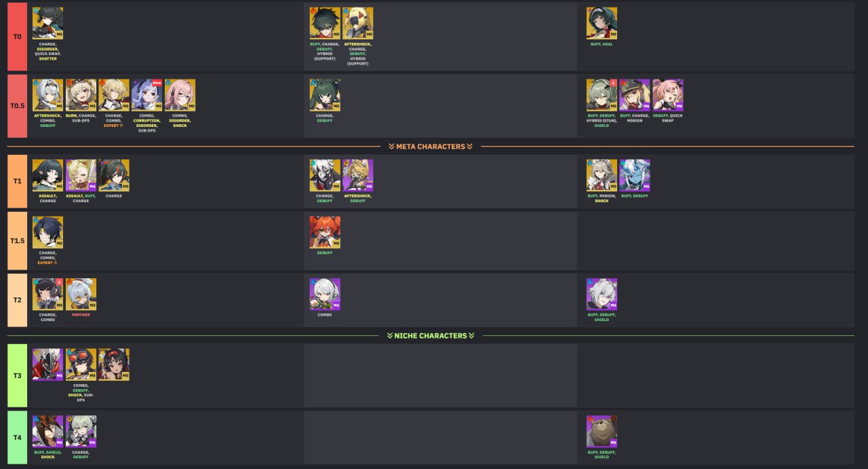Open the bear character in T4
868x469 pixels.
pos(601,431)
